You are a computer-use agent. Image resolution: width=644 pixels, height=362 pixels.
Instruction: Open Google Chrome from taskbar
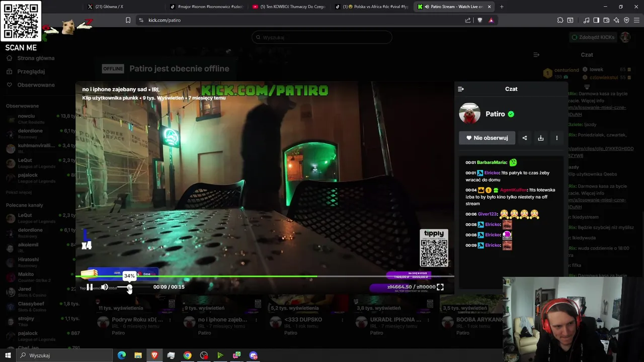coord(187,355)
